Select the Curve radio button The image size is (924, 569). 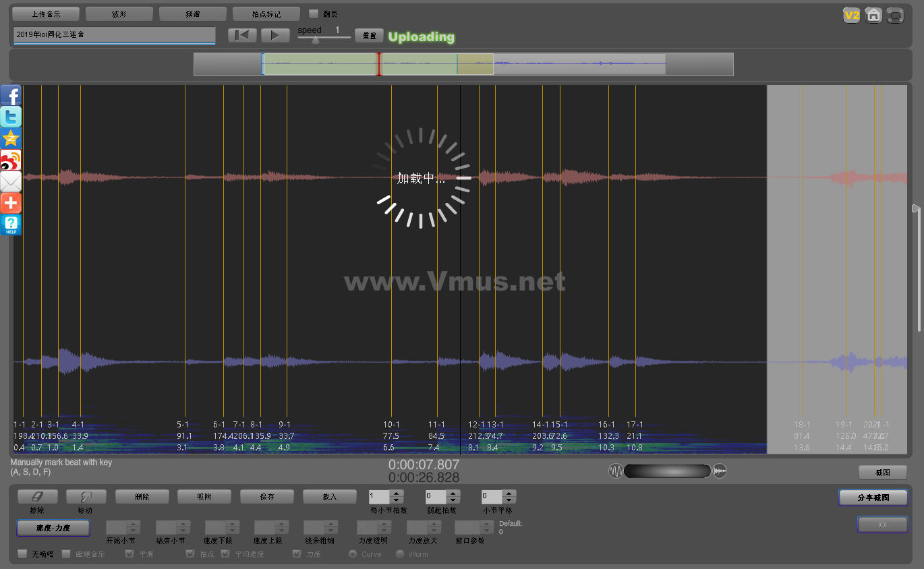[352, 554]
